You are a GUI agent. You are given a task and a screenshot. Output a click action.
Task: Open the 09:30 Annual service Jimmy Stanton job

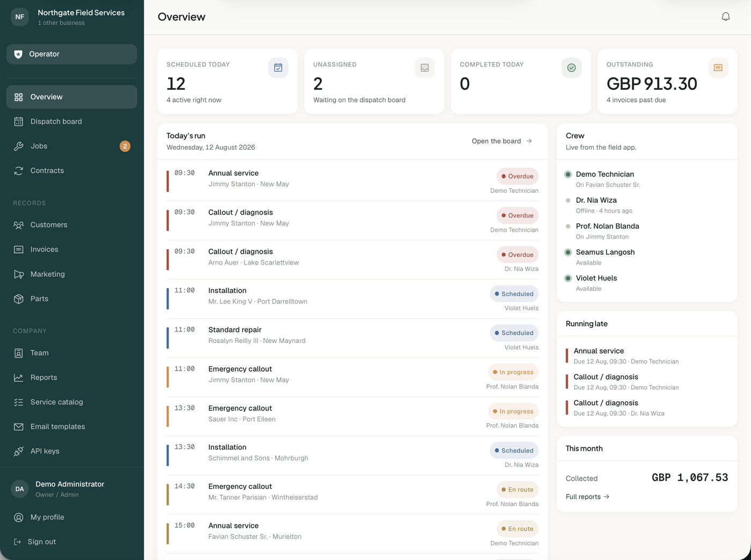(x=352, y=181)
